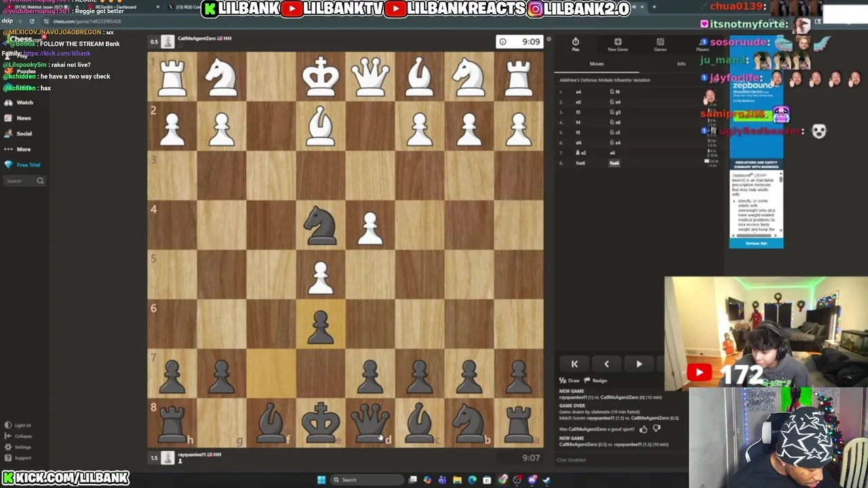Select the Play clock tab
Image resolution: width=868 pixels, height=488 pixels.
[575, 45]
